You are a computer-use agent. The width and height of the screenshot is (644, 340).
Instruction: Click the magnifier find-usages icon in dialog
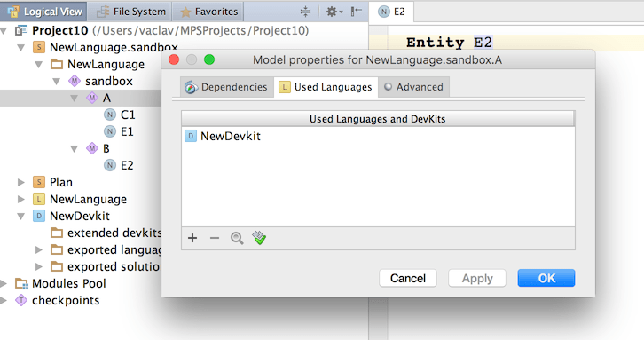click(237, 238)
